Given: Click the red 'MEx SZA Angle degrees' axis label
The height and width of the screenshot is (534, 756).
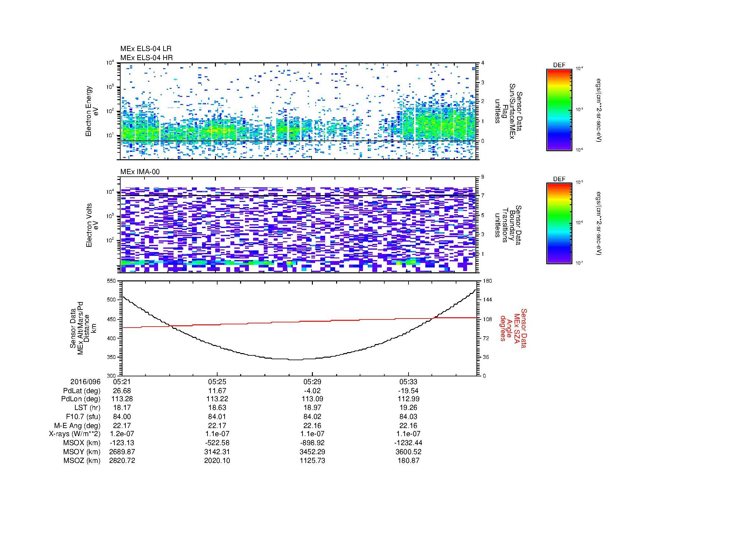Looking at the screenshot, I should tap(513, 328).
